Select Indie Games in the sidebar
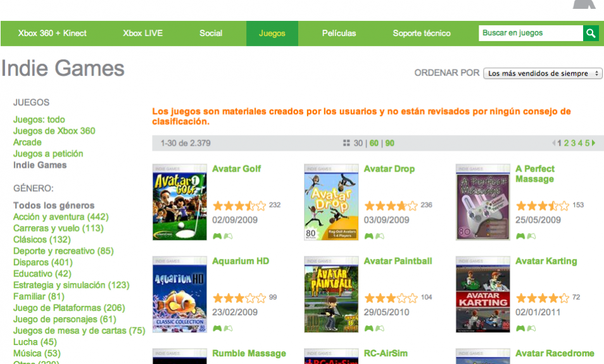This screenshot has height=364, width=604. [40, 165]
